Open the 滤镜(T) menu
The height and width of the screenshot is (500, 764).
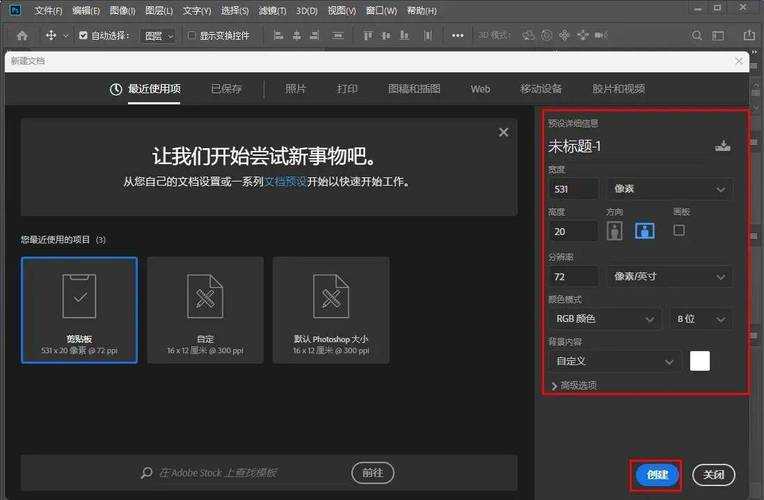click(272, 10)
